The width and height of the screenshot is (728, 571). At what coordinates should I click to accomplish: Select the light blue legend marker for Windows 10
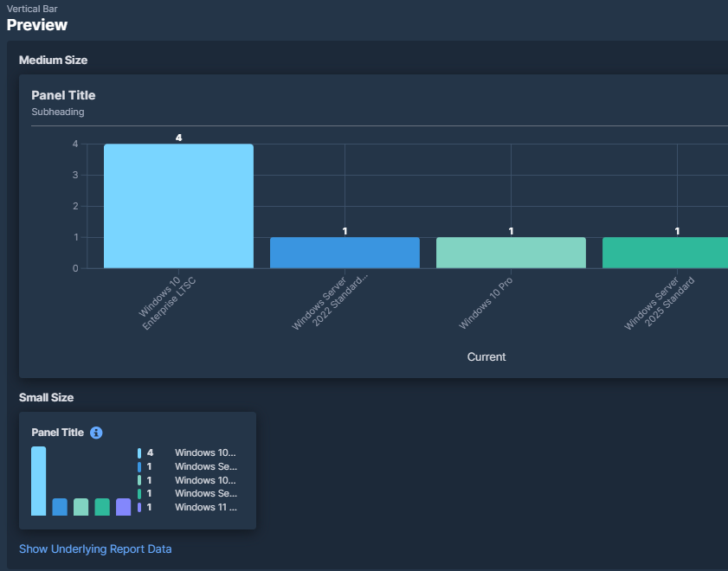(x=139, y=452)
